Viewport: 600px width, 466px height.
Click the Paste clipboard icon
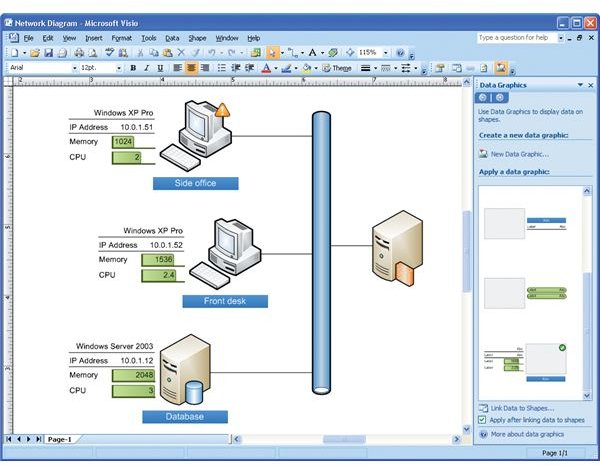click(x=167, y=53)
